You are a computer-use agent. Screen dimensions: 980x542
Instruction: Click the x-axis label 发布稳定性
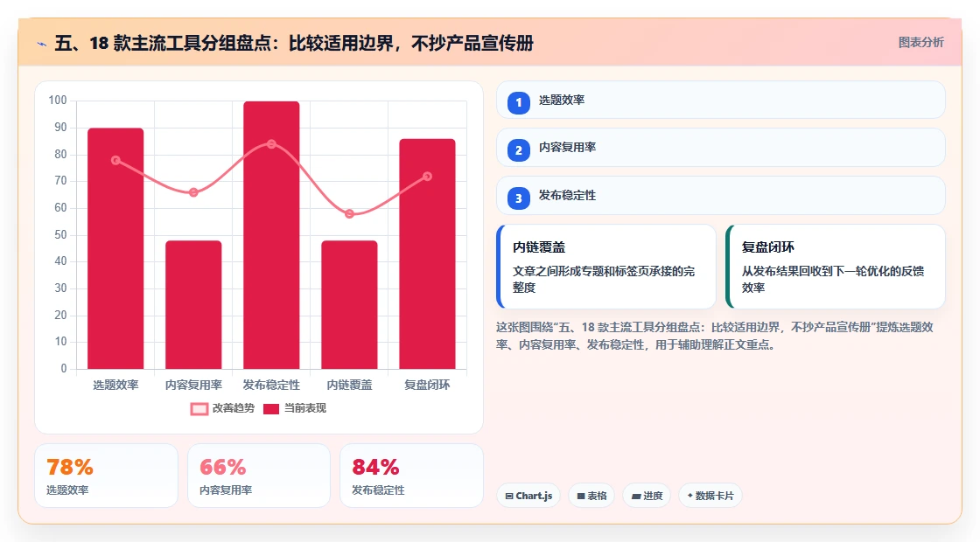(x=271, y=386)
